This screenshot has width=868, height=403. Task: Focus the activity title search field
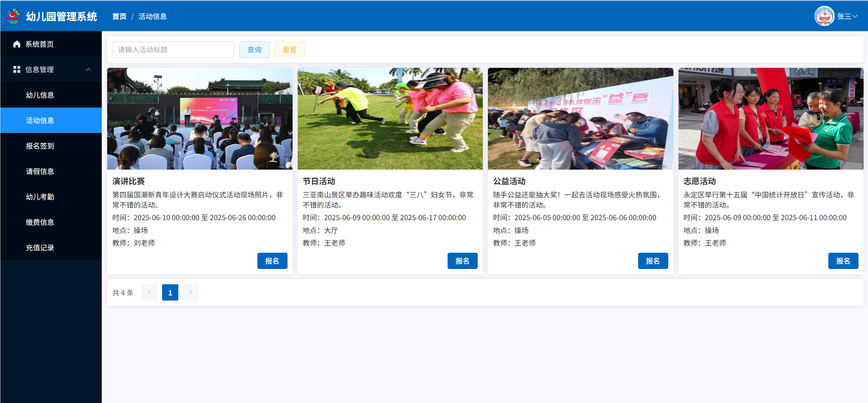pos(173,50)
